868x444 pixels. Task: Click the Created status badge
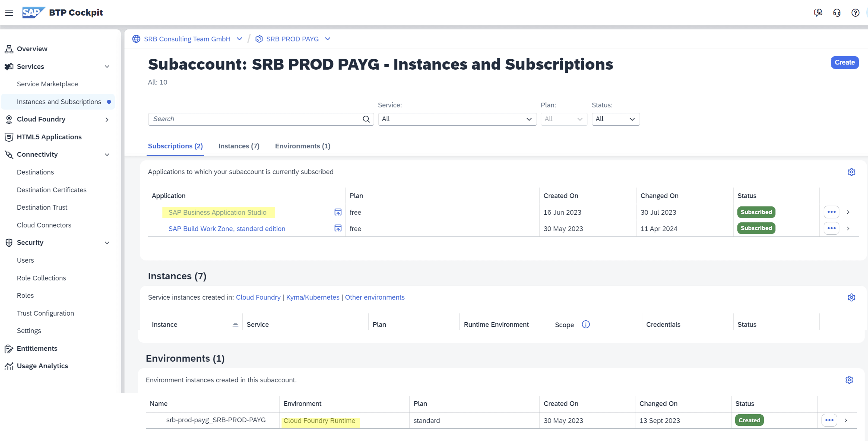point(749,420)
